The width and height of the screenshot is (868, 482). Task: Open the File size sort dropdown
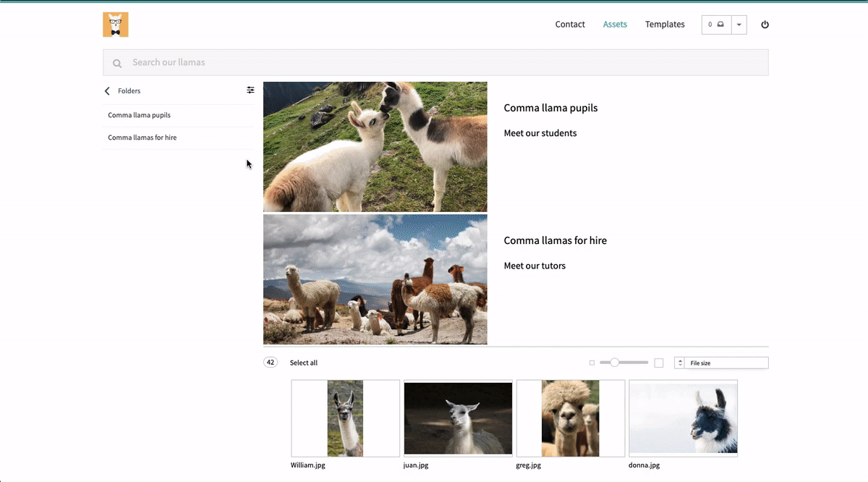(726, 363)
